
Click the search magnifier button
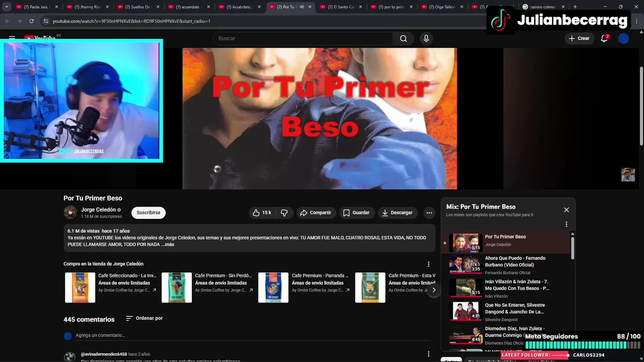404,39
